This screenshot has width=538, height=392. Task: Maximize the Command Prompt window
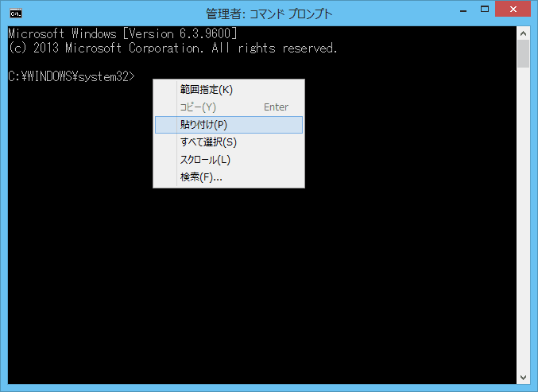pos(485,10)
